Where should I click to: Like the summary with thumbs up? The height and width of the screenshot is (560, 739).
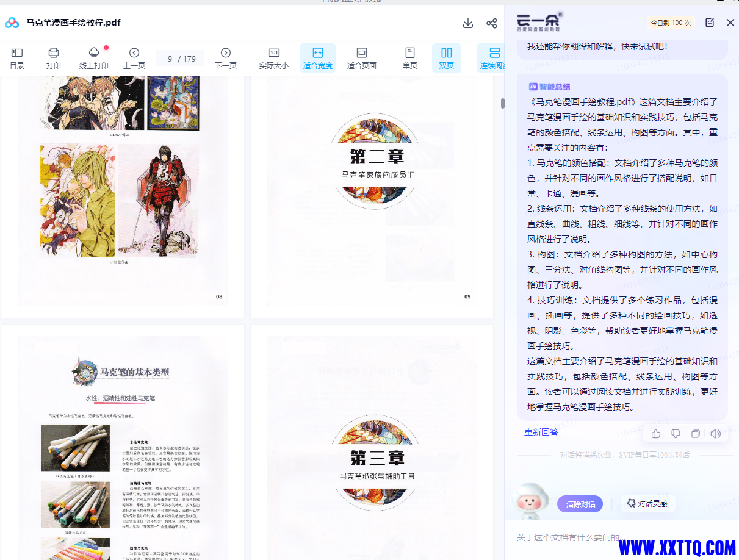coord(656,434)
